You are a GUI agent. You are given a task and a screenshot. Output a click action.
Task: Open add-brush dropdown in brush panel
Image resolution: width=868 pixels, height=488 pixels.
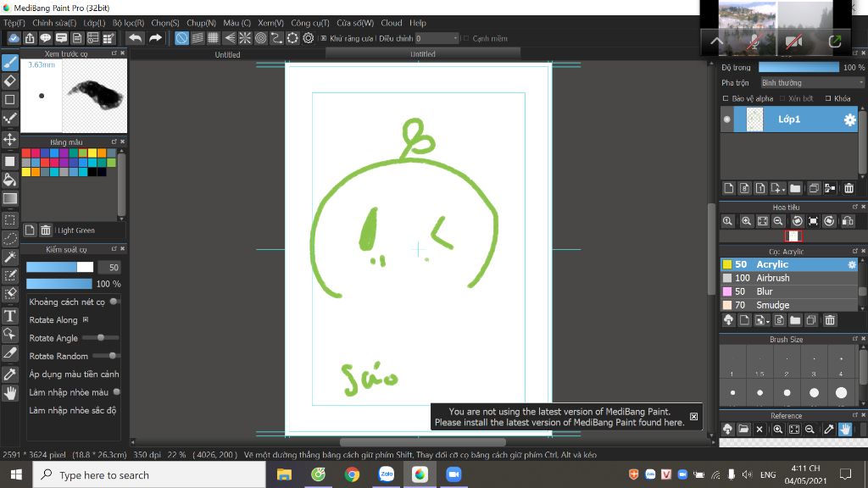(x=762, y=320)
